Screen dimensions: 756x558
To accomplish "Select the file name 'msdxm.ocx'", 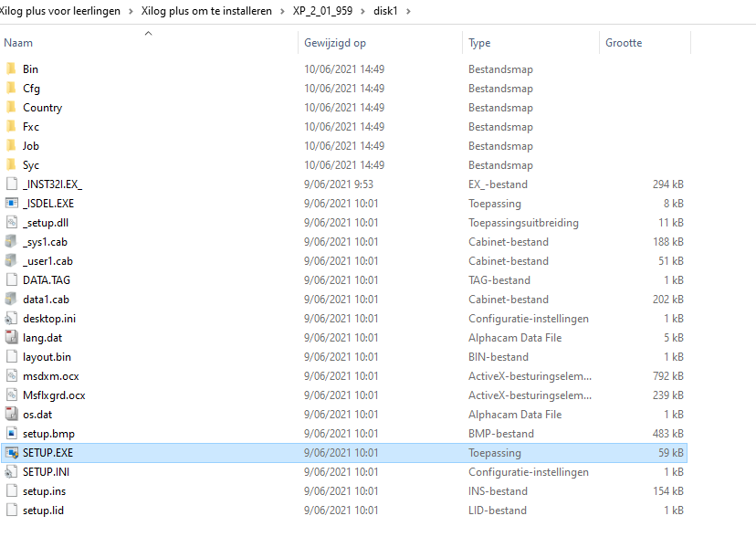I will 50,376.
